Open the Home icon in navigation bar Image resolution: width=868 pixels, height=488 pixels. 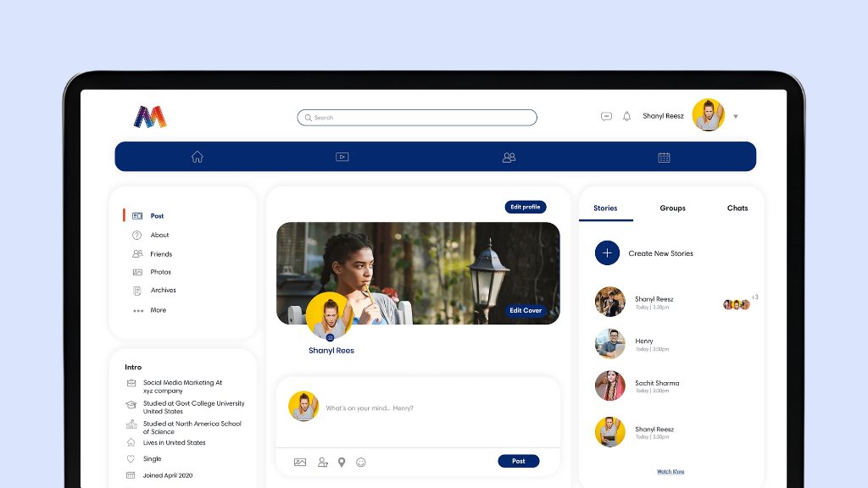(198, 157)
